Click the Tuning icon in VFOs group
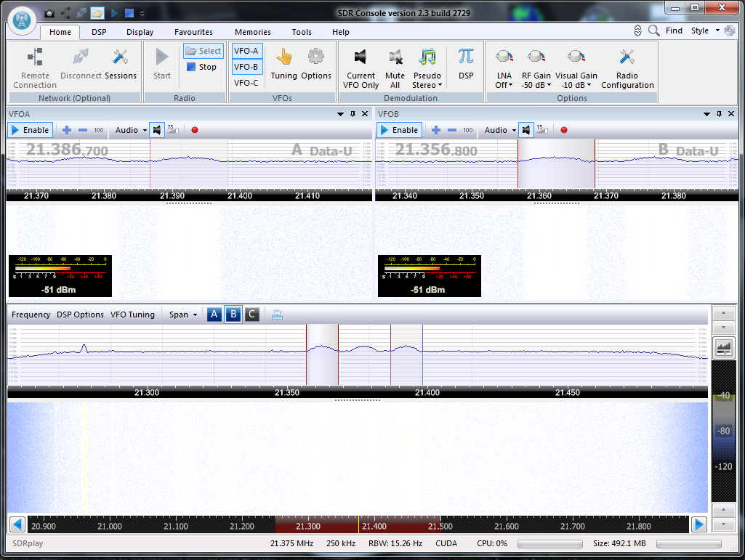The width and height of the screenshot is (745, 560). click(x=283, y=65)
